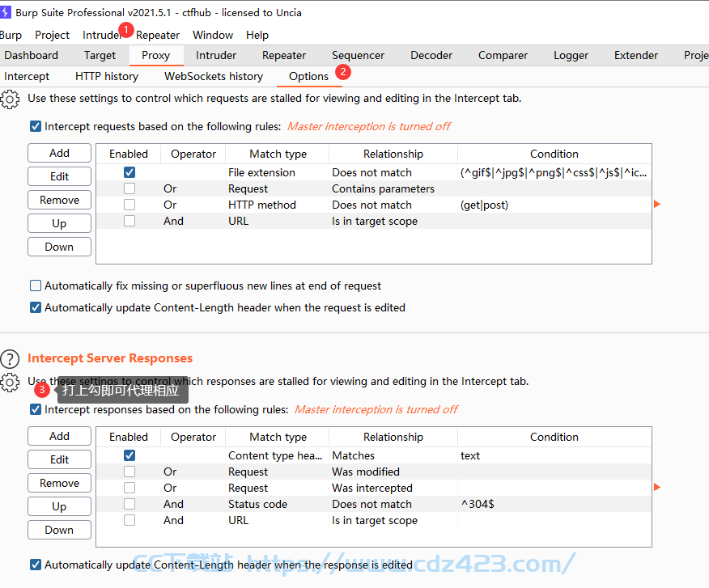Switch to the Target tab
Viewport: 709px width, 588px height.
(100, 55)
